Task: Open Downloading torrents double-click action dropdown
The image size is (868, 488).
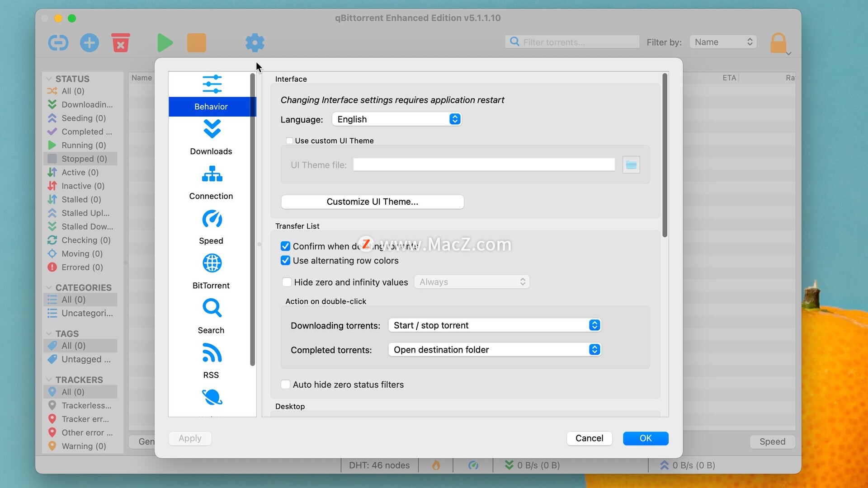Action: click(x=495, y=325)
